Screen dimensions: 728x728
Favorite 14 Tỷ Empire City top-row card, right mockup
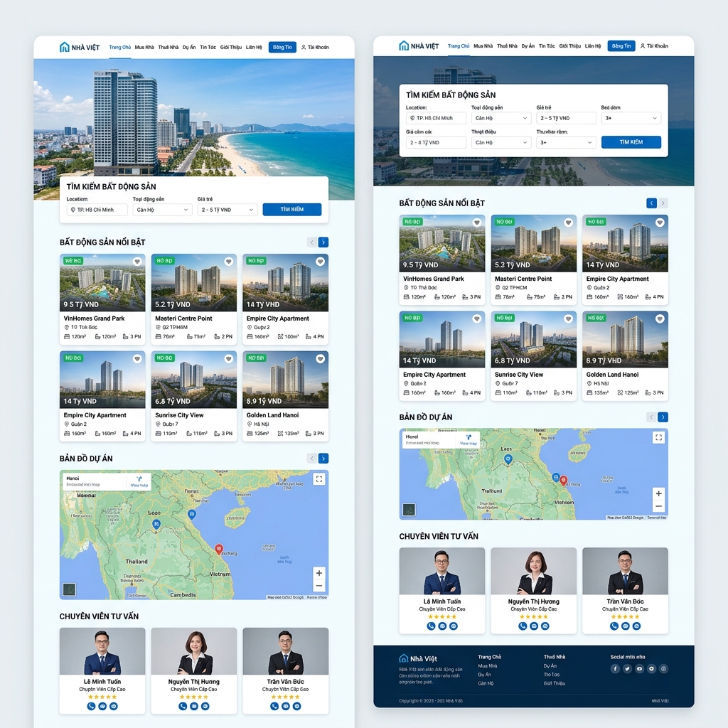[x=660, y=223]
